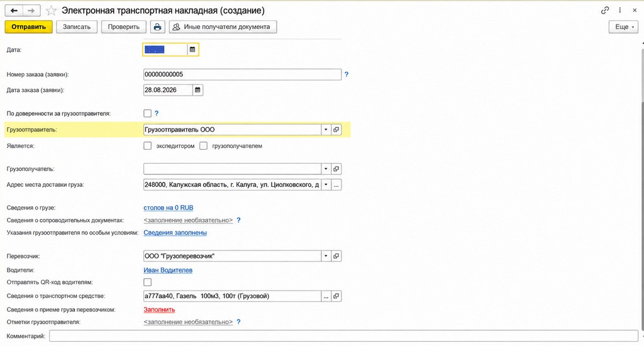644x346 pixels.
Task: Copy link to this document icon
Action: pyautogui.click(x=604, y=11)
